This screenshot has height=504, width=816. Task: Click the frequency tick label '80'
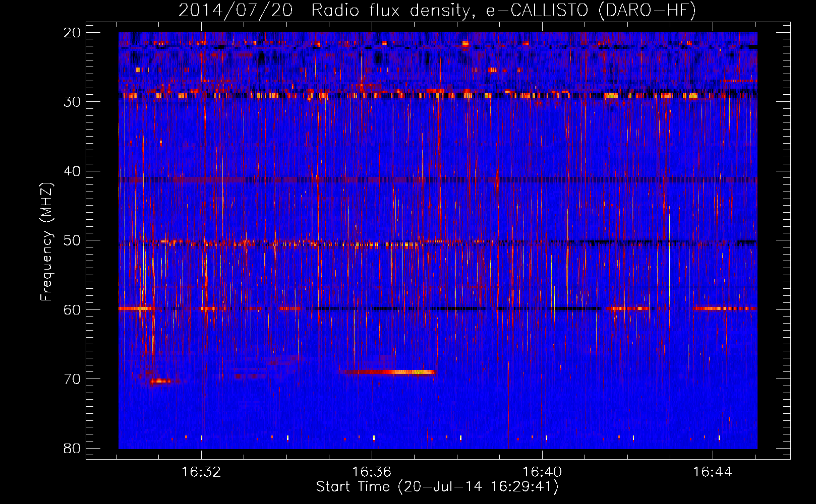tap(72, 448)
